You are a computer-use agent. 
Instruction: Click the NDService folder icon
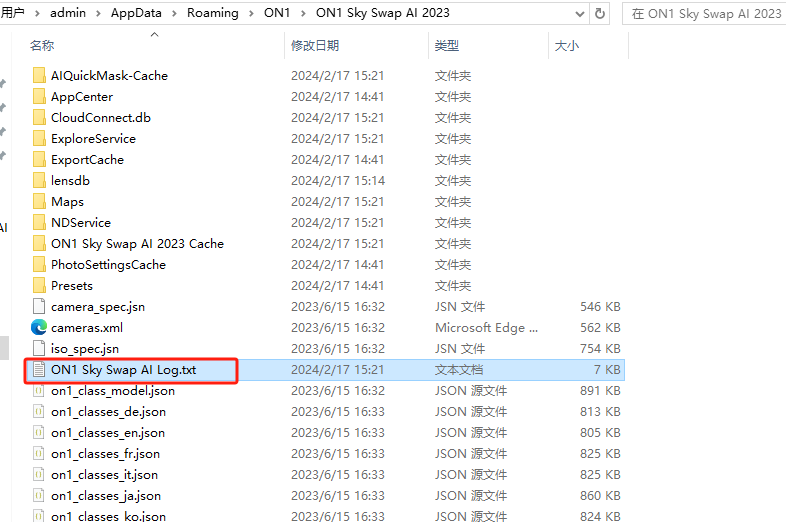coord(39,222)
